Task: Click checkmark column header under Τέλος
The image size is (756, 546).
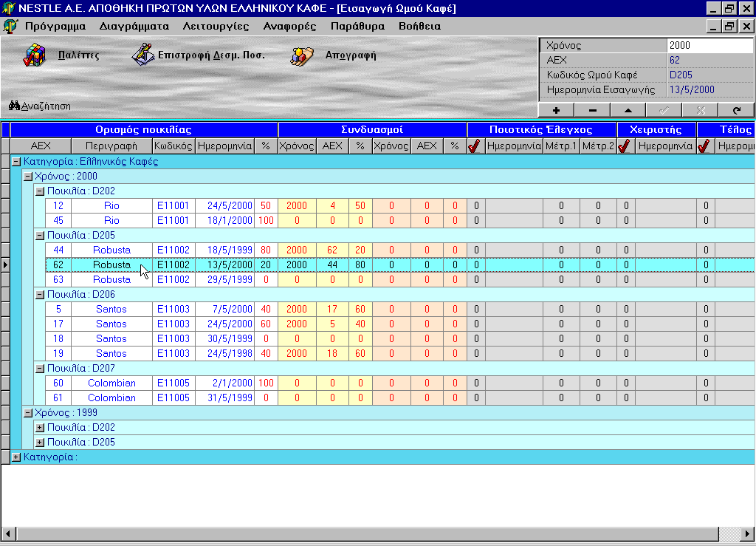Action: pos(705,146)
